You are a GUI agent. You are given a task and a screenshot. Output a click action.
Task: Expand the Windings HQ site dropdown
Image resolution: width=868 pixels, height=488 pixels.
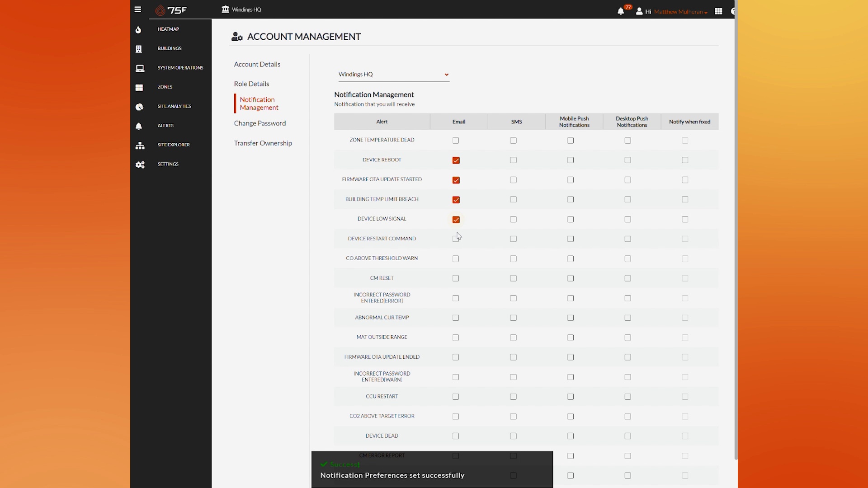click(x=393, y=75)
